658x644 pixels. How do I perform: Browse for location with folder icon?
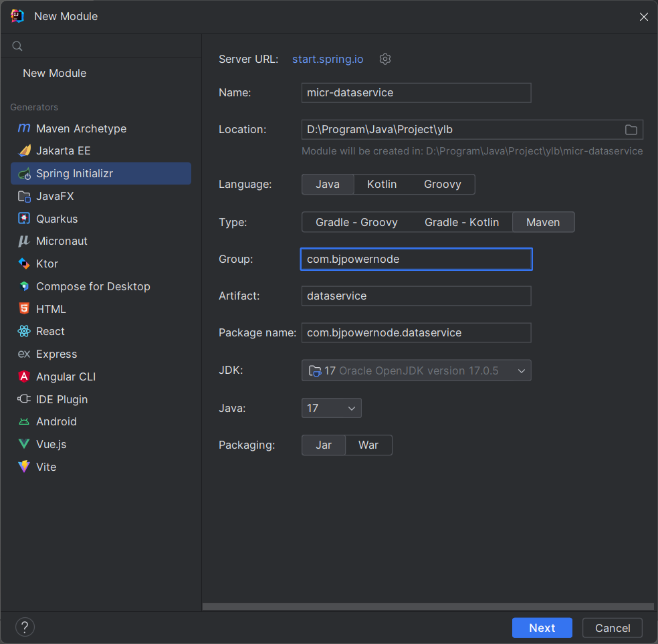[631, 130]
